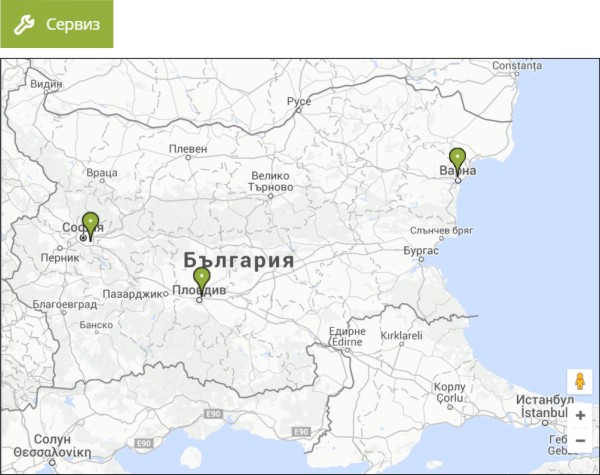The width and height of the screenshot is (600, 475).
Task: Click the Солун Θεσσαλονίκη label
Action: click(x=52, y=446)
